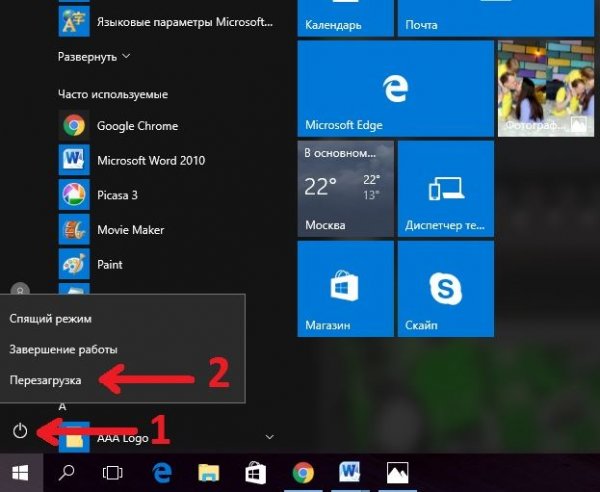The image size is (600, 492).
Task: Open the Диспетчер телефонов tile
Action: [x=446, y=189]
